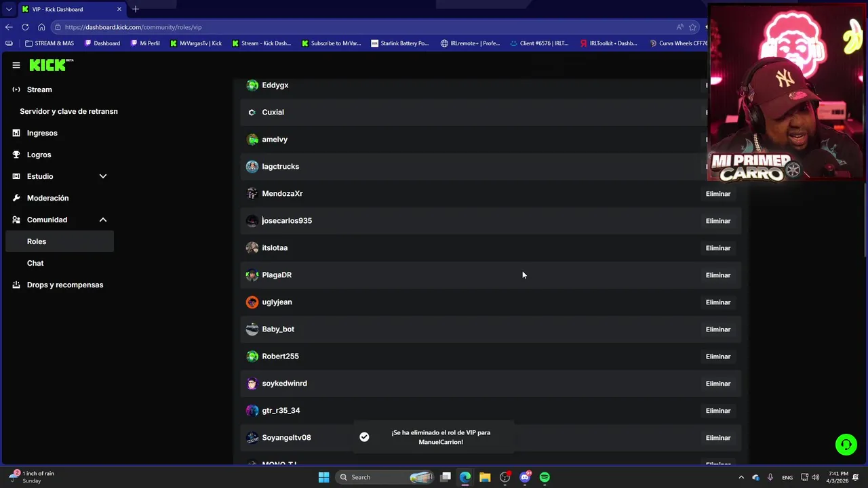868x488 pixels.
Task: Open the IRLToolkit bookmark
Action: (608, 43)
